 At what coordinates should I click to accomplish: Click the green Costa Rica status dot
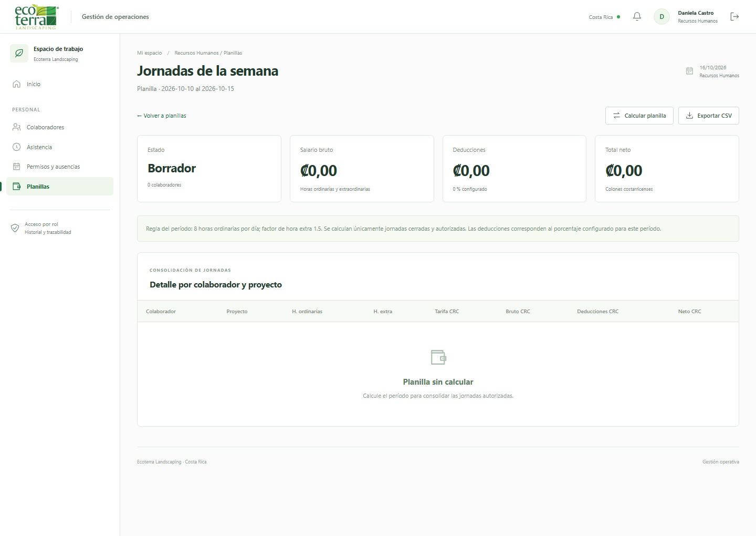tap(618, 17)
